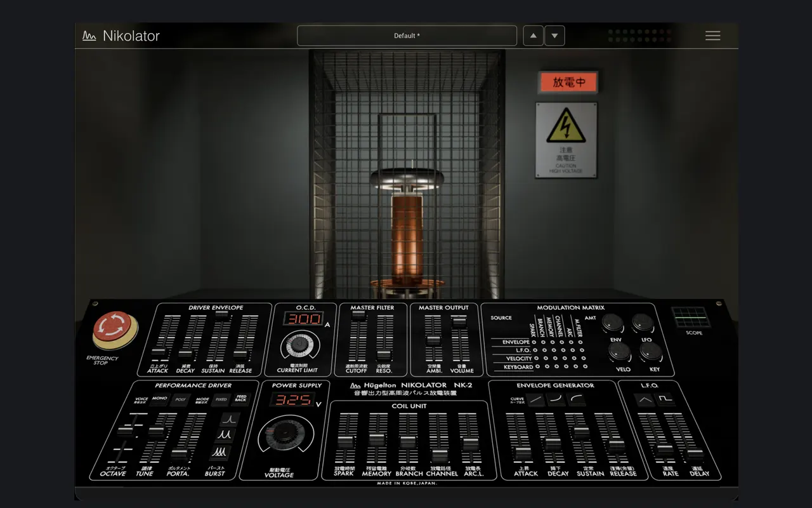Switch voice mode to MONO

[160, 399]
